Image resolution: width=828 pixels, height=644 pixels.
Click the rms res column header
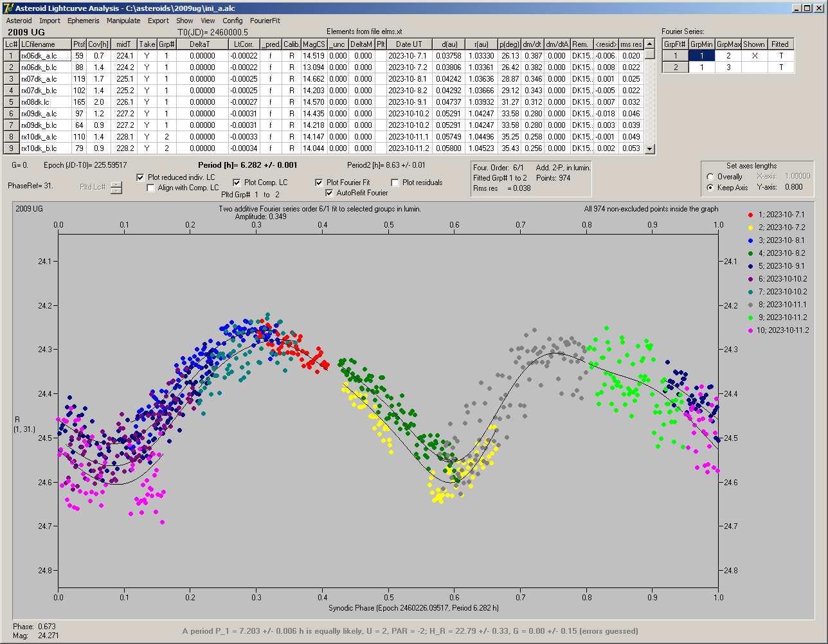(x=631, y=44)
